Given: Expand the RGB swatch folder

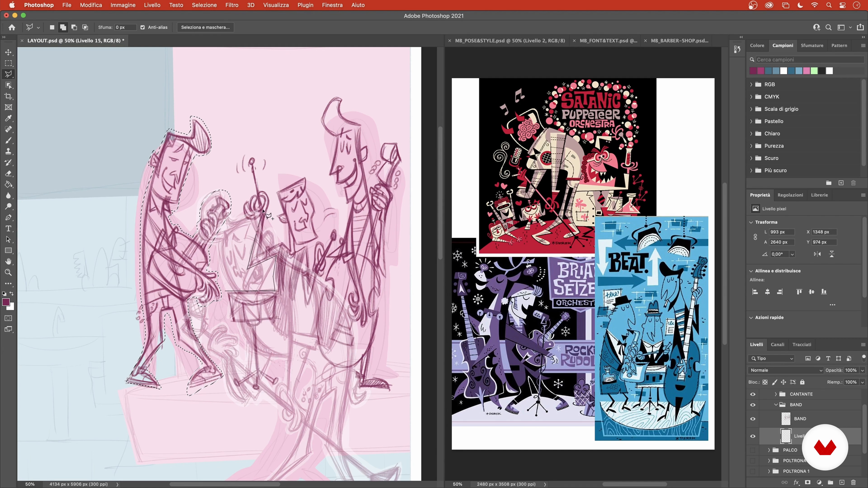Looking at the screenshot, I should click(x=751, y=84).
